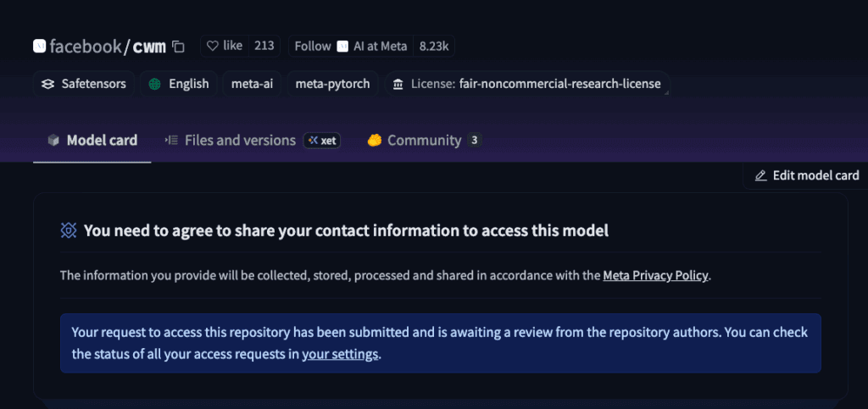Screen dimensions: 868x409
Task: Click the pencil icon for Edit model card
Action: 760,175
